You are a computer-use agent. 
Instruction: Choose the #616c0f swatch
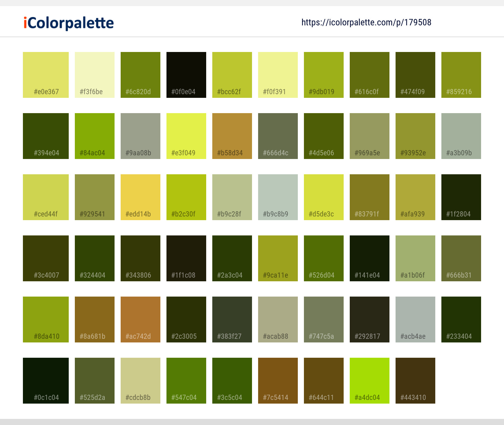click(370, 75)
